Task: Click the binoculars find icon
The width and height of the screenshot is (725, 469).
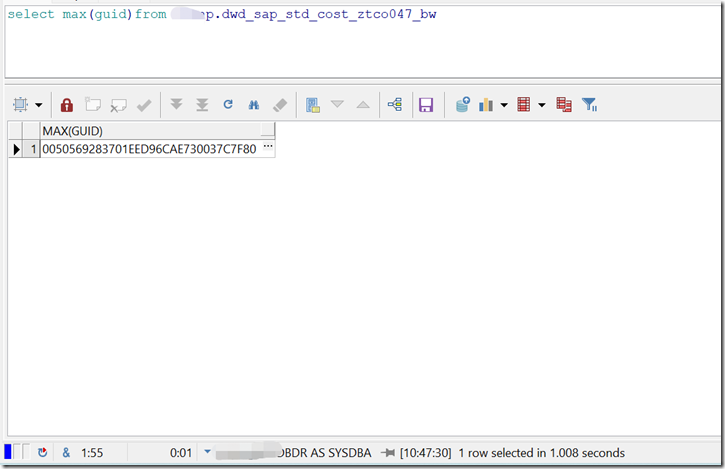Action: [x=254, y=105]
